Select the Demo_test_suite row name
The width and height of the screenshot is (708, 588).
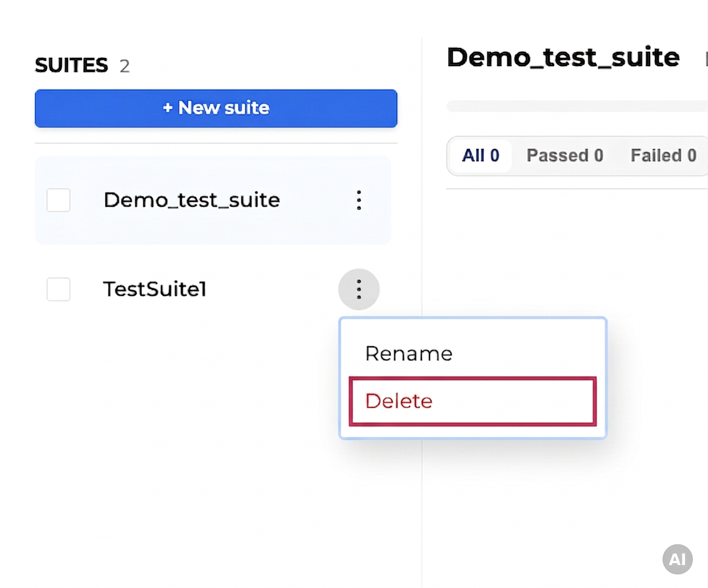pos(192,200)
